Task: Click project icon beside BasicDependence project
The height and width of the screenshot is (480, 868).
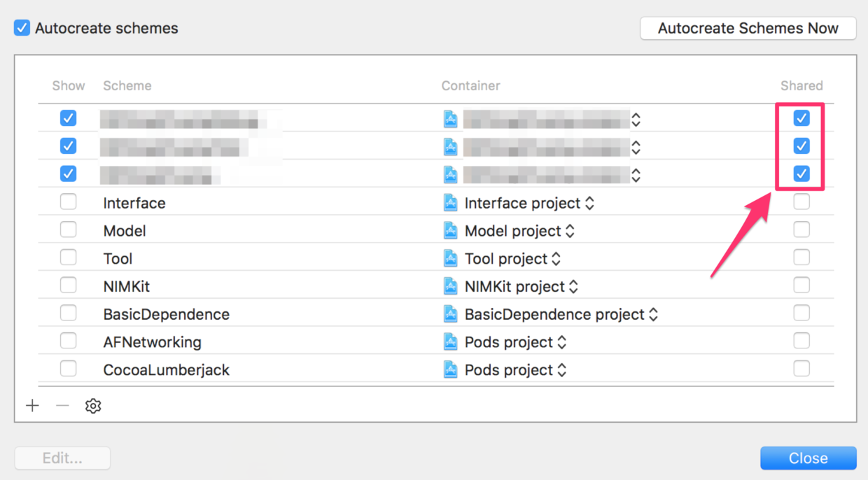Action: [x=451, y=314]
